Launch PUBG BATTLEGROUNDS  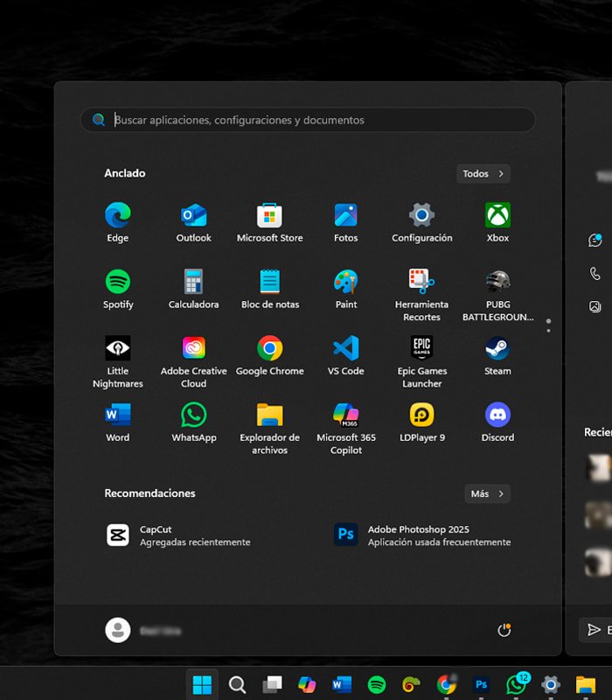coord(497,295)
